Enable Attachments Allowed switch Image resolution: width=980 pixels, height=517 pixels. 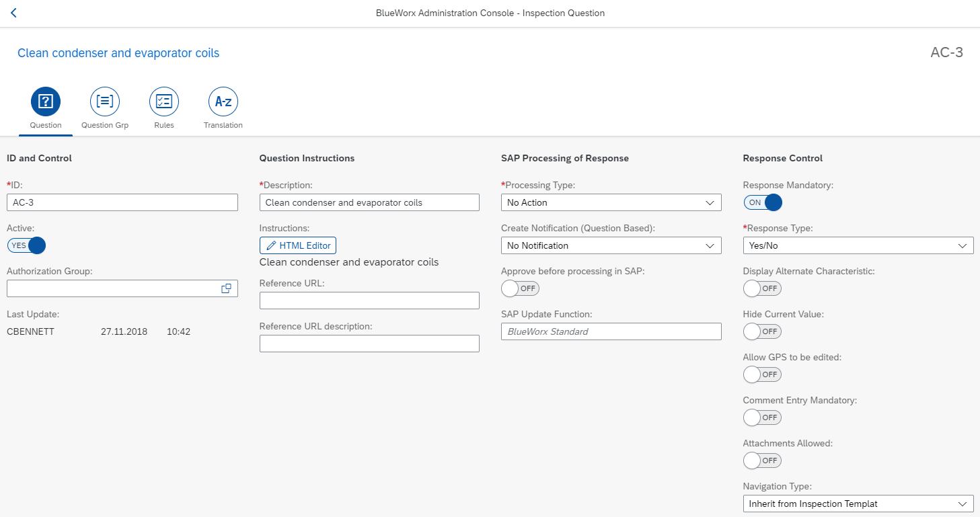pos(763,461)
